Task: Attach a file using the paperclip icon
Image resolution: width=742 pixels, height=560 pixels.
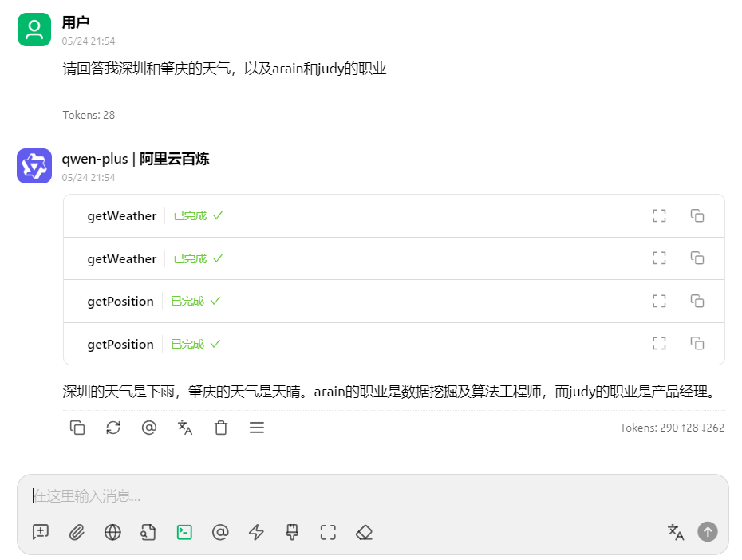Action: click(x=77, y=532)
